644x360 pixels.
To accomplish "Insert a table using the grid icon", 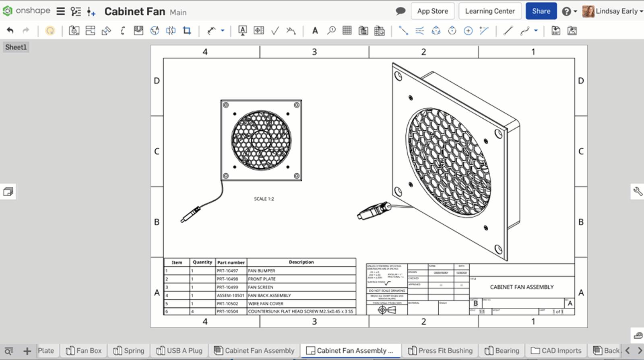I will (x=347, y=31).
